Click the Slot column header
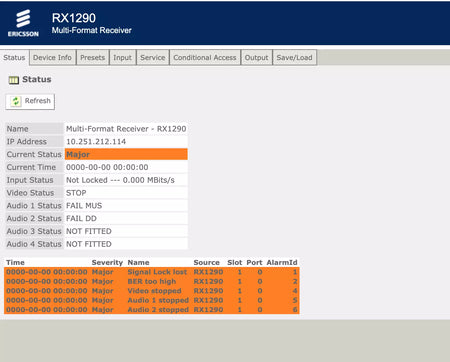The height and width of the screenshot is (362, 450). point(235,263)
